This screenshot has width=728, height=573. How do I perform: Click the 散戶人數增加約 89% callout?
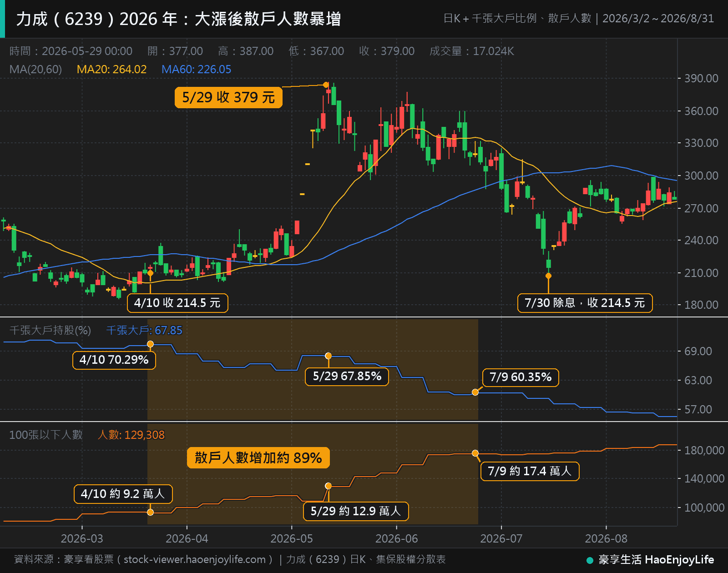coord(258,457)
